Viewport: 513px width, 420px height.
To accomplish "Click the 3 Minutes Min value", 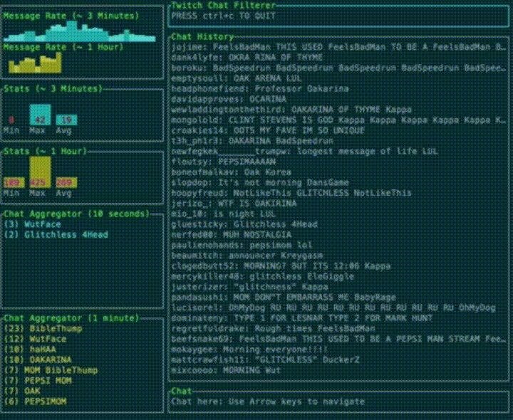I will point(11,120).
